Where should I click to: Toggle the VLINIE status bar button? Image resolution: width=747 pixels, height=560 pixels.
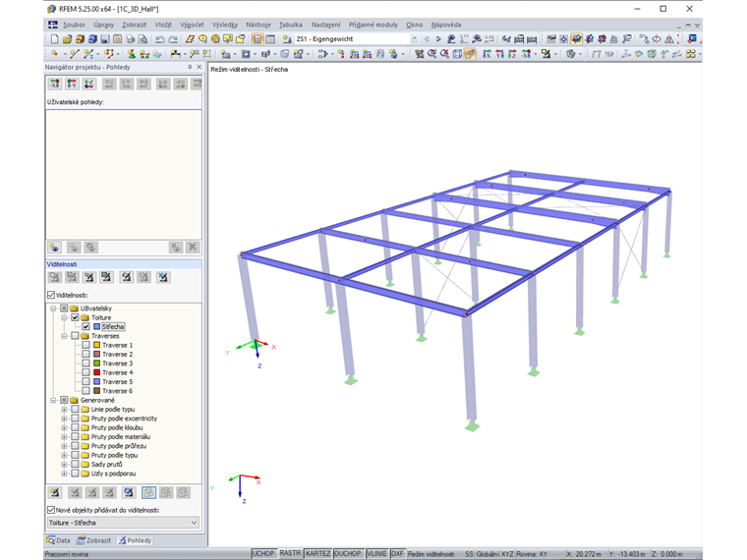[376, 553]
